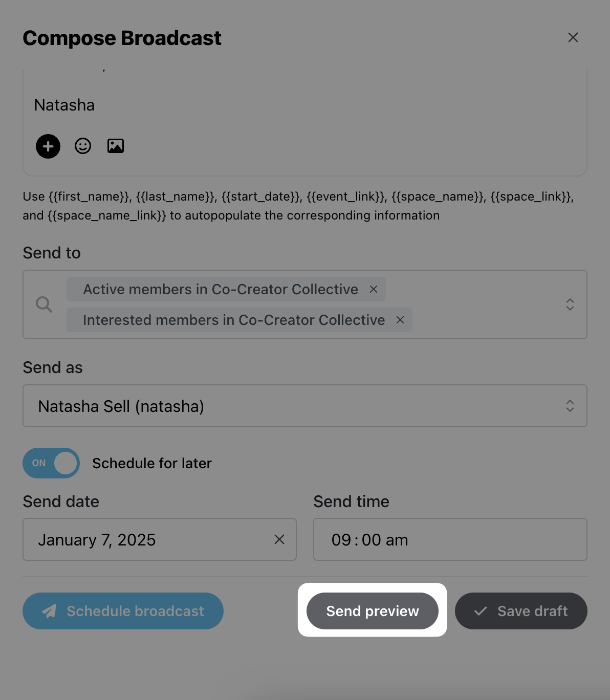Screen dimensions: 610x700
Task: Insert an image with picture icon
Action: pyautogui.click(x=116, y=146)
